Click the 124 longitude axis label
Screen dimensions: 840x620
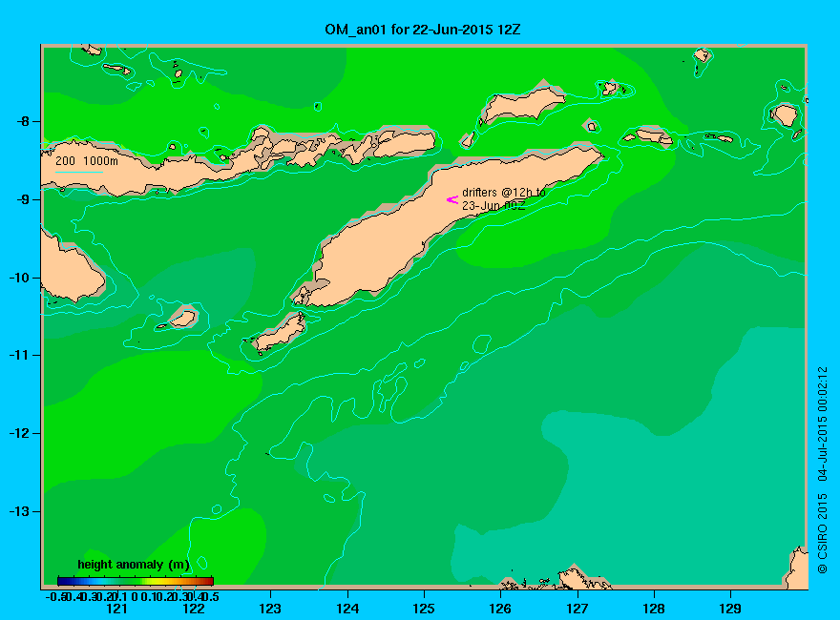tap(347, 609)
